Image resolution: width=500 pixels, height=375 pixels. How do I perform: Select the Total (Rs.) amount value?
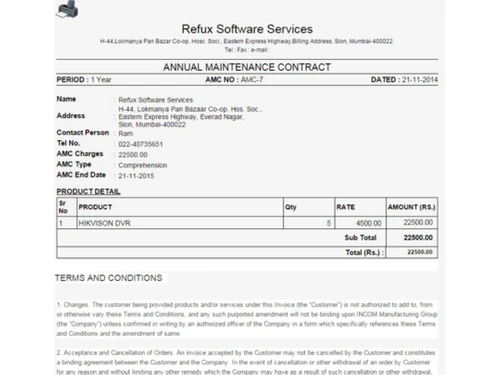click(420, 252)
